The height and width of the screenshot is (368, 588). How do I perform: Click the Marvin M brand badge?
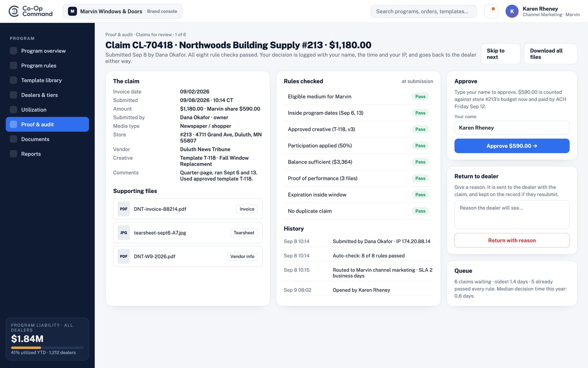(x=72, y=11)
